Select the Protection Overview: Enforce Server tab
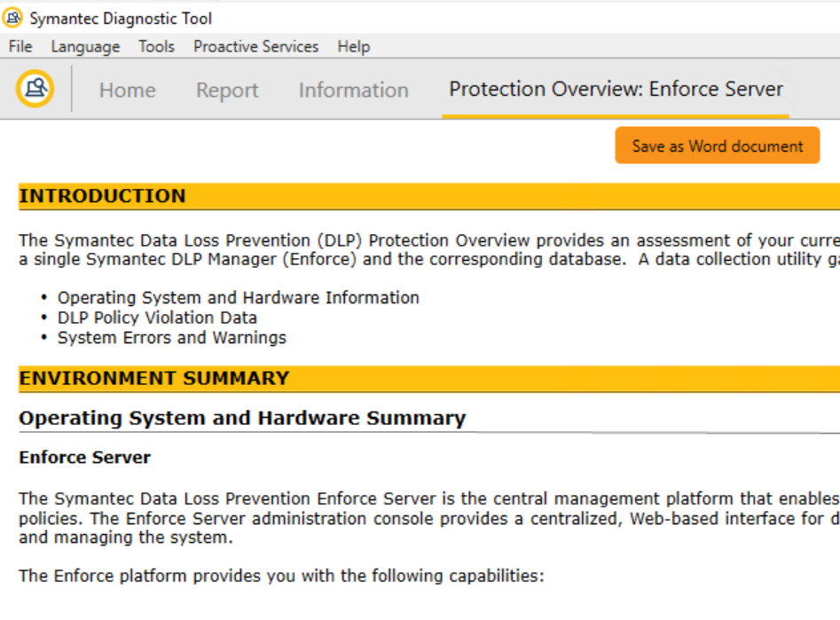Screen dimensions: 840x620 click(616, 90)
